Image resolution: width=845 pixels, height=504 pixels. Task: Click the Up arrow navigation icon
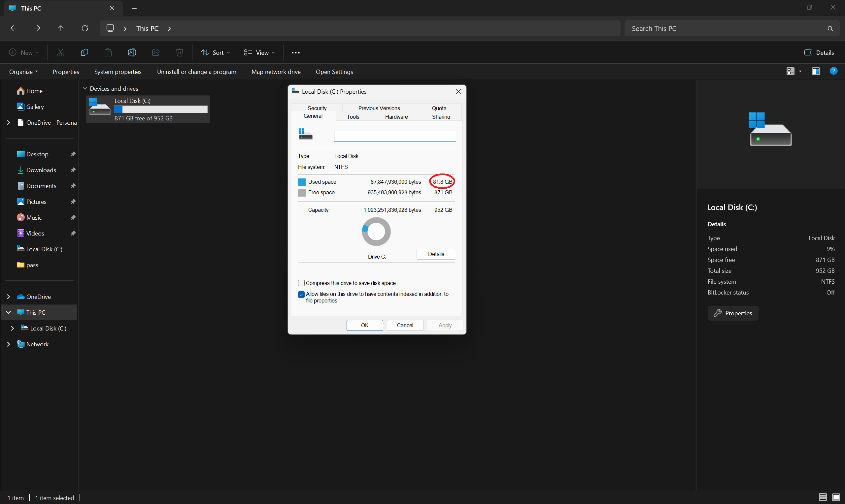click(61, 28)
